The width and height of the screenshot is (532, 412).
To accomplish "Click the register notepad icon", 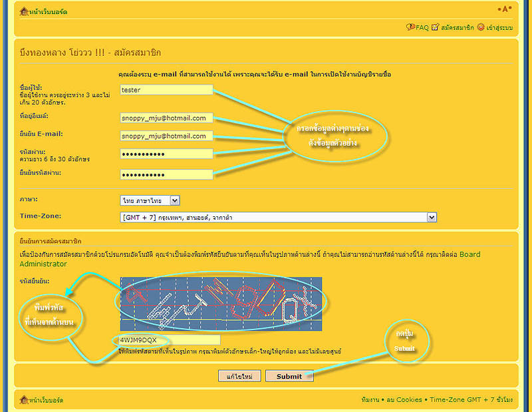I will pos(435,27).
